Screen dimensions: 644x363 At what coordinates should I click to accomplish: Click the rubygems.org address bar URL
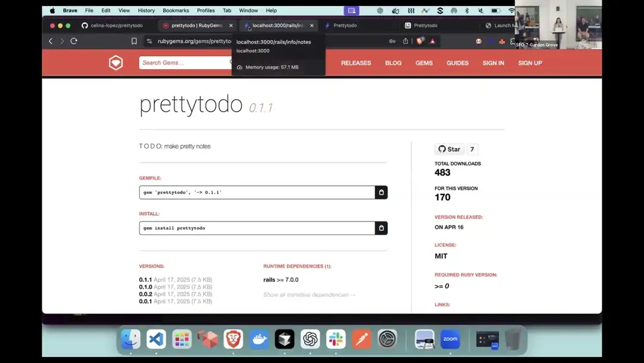[194, 41]
